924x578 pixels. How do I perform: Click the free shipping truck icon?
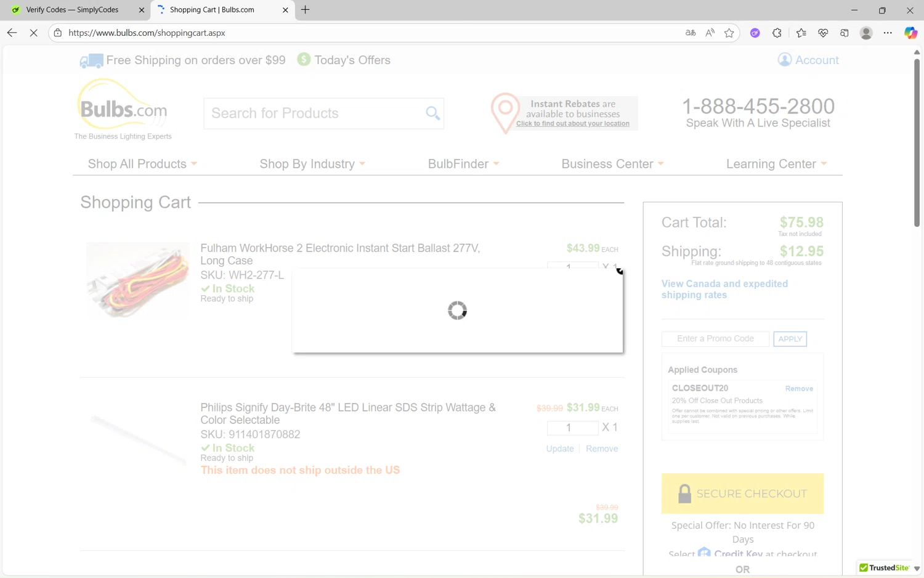tap(91, 60)
